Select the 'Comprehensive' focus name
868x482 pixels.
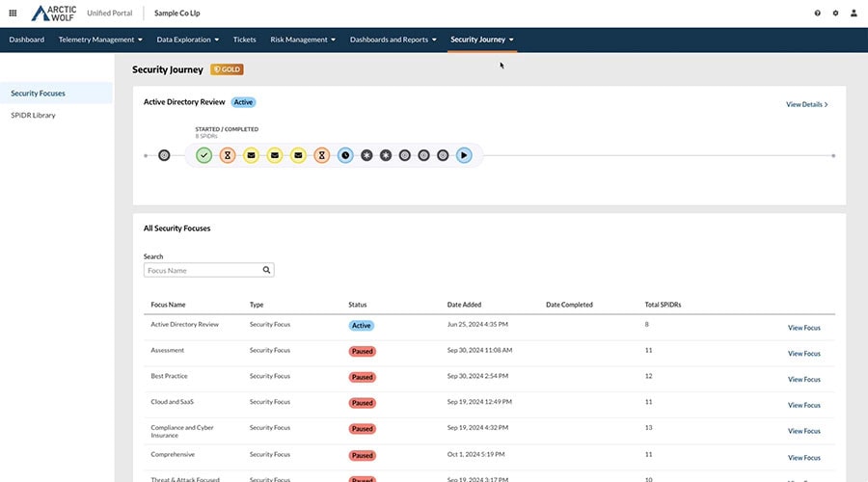173,454
